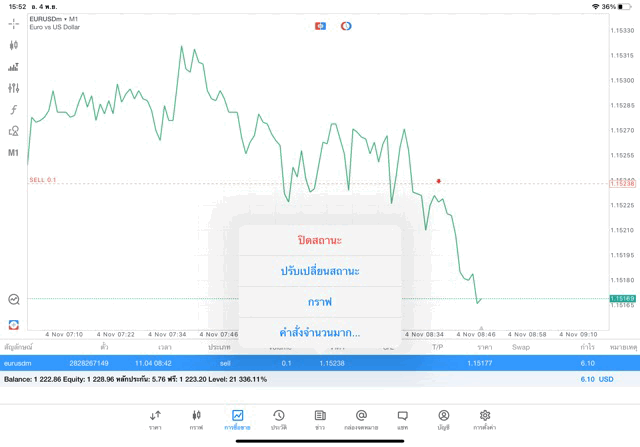Tap the red-blue one-click trading icon at chart top
This screenshot has height=447, width=640.
point(320,26)
